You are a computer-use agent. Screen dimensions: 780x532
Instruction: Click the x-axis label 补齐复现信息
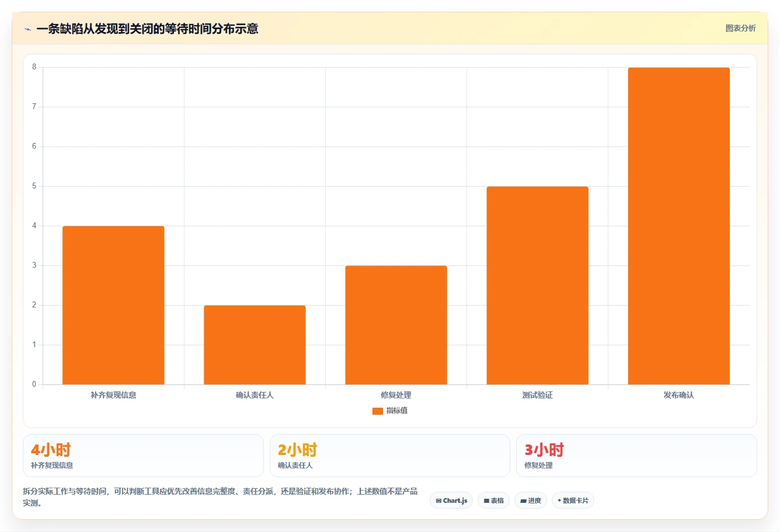click(x=113, y=395)
